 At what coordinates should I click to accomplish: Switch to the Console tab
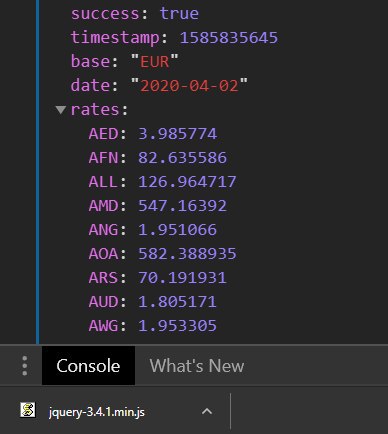pyautogui.click(x=88, y=366)
